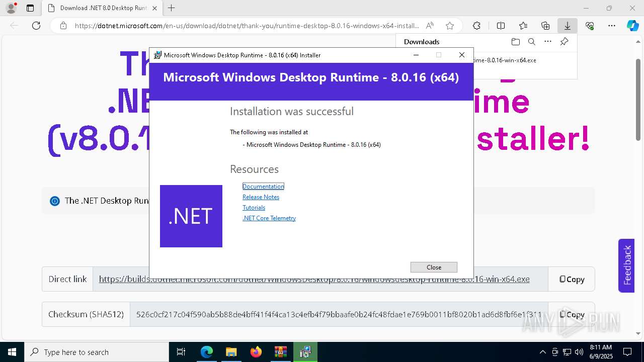Open Copilot in Edge sidebar

pyautogui.click(x=632, y=26)
